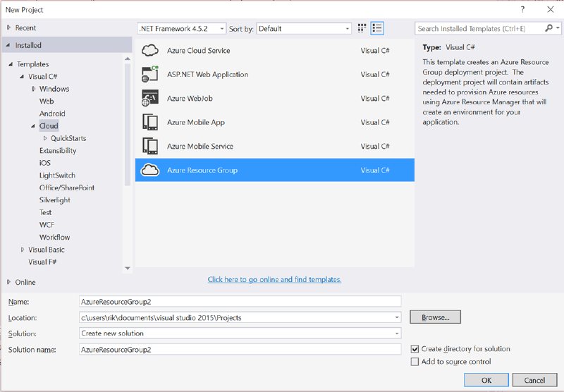Expand the Visual Basic tree node
Viewport: 564px width, 392px height.
23,249
